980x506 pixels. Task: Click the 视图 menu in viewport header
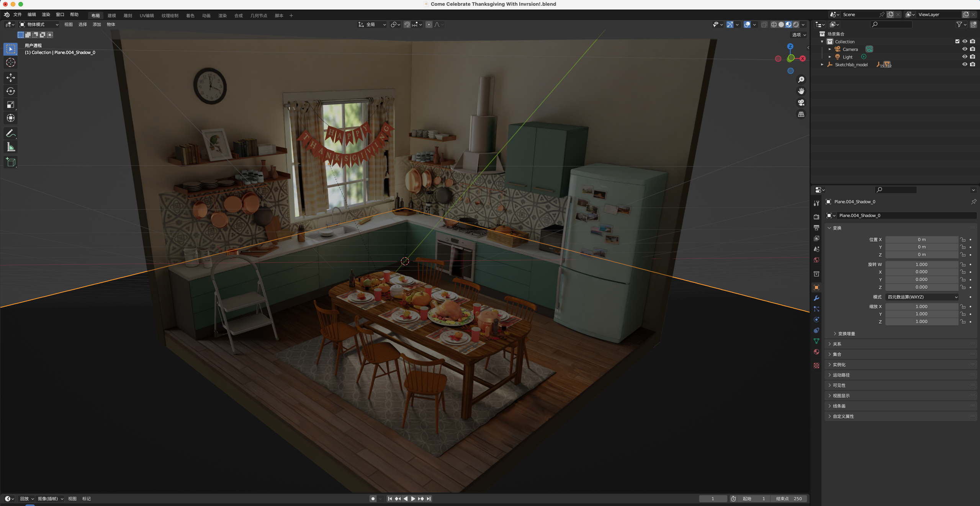69,24
